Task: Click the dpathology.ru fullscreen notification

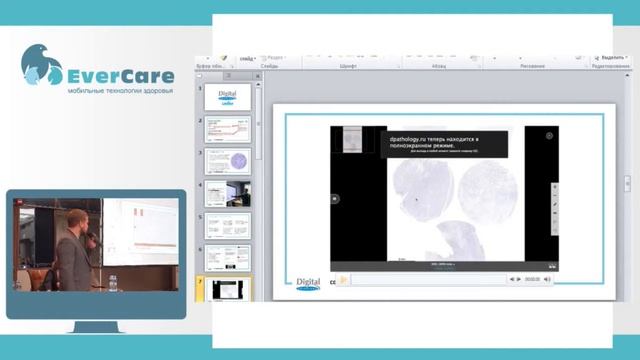Action: [x=444, y=144]
